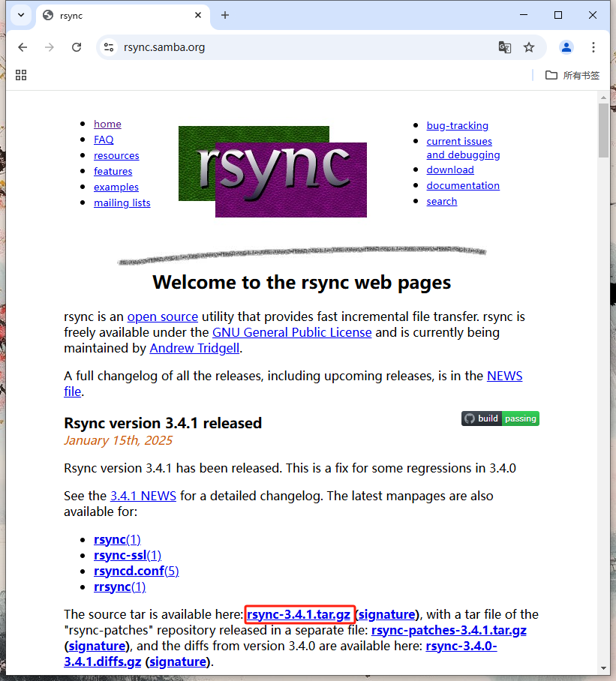This screenshot has width=616, height=681.
Task: Open the apps grid in bookmarks bar
Action: coord(21,75)
